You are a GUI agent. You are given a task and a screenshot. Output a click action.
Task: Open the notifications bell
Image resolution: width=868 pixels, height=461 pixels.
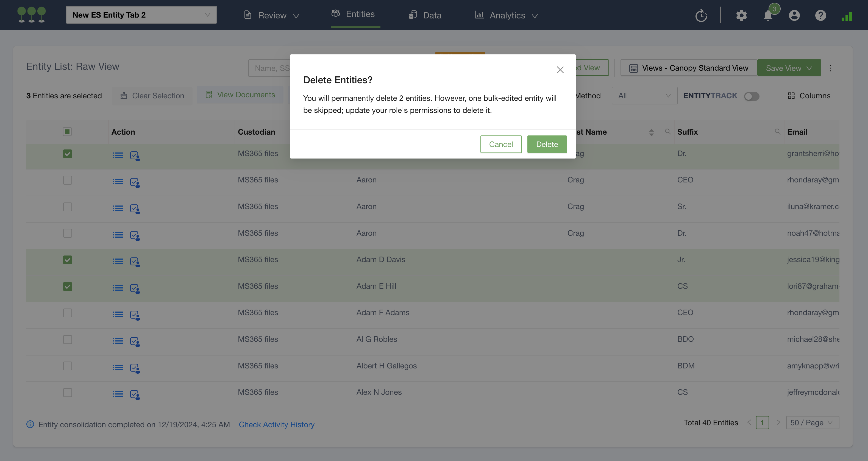[767, 15]
